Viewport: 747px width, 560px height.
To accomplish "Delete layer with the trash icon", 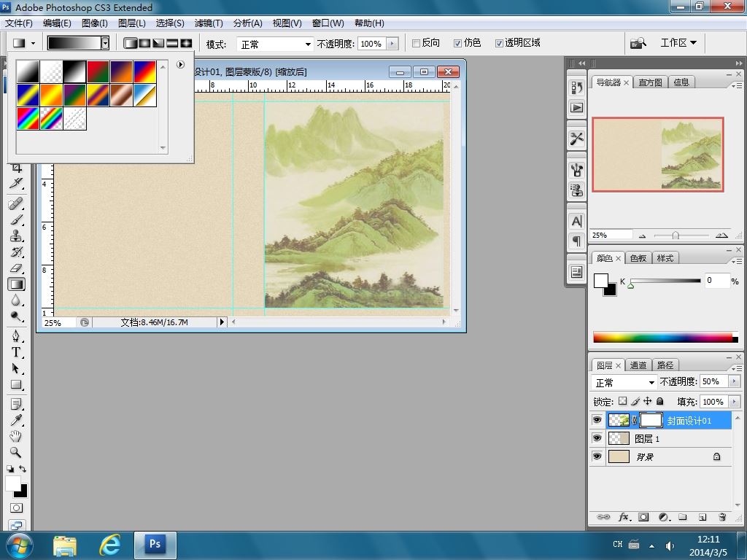I will click(x=722, y=517).
